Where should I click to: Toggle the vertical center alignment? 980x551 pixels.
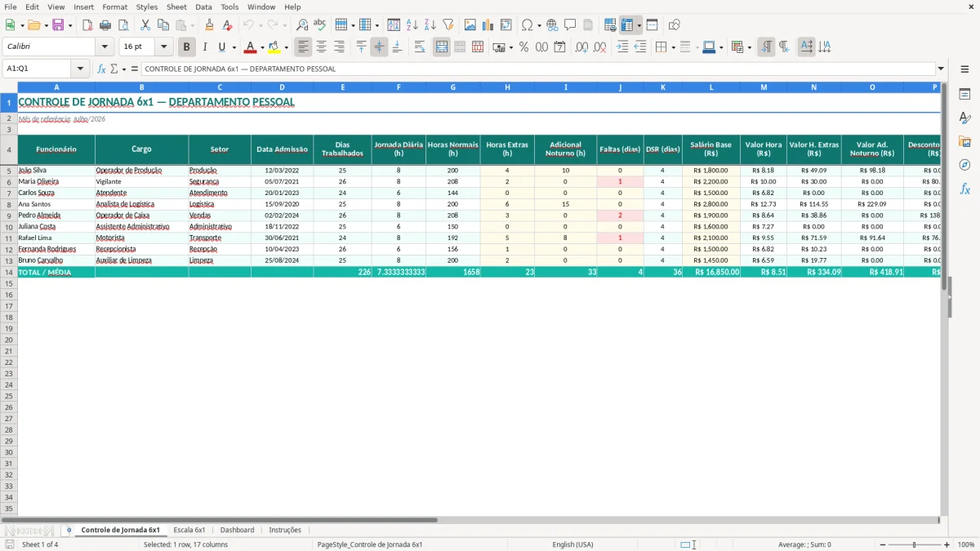click(x=379, y=47)
